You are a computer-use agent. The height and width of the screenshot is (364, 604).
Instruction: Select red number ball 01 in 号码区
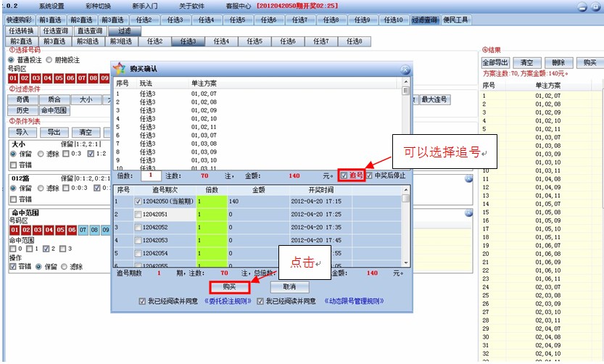pos(13,78)
